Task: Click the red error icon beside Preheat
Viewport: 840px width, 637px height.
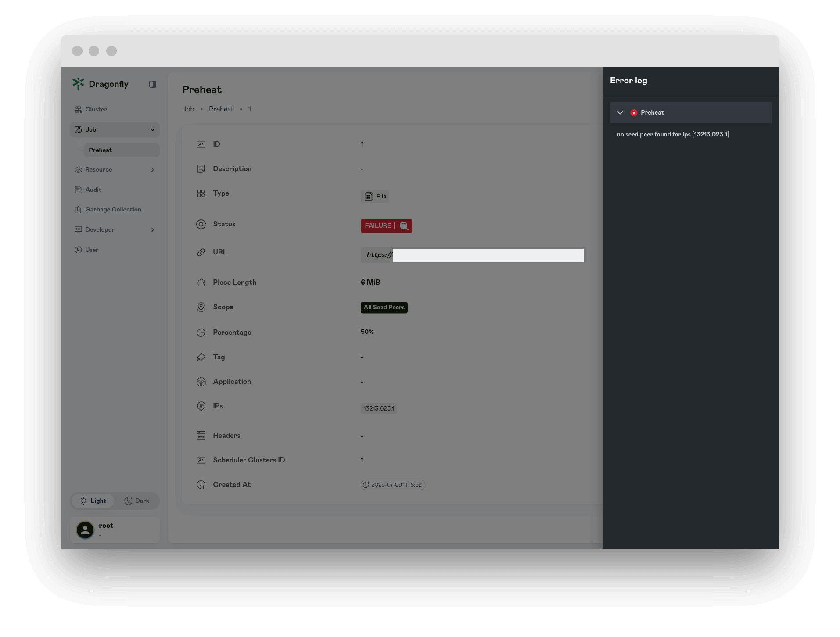Action: point(634,113)
